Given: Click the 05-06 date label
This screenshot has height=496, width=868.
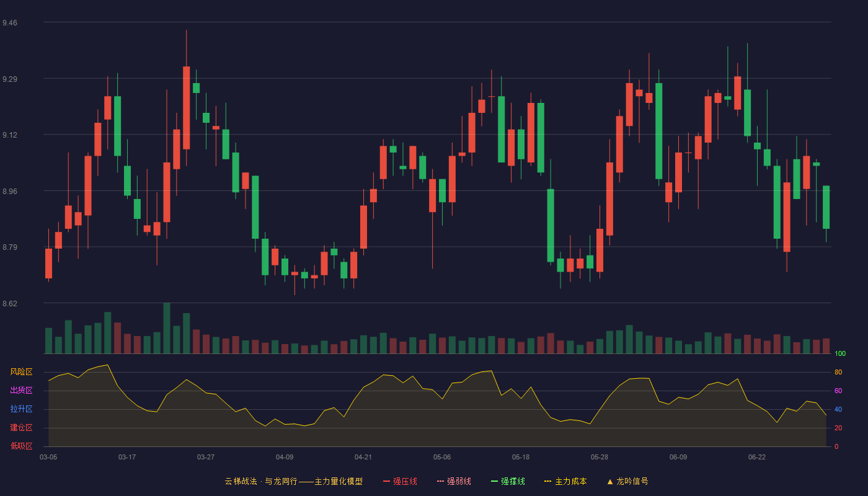Looking at the screenshot, I should pyautogui.click(x=442, y=457).
